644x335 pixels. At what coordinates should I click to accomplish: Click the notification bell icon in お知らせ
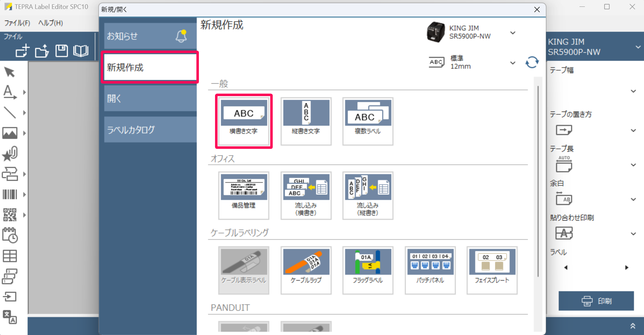[181, 36]
